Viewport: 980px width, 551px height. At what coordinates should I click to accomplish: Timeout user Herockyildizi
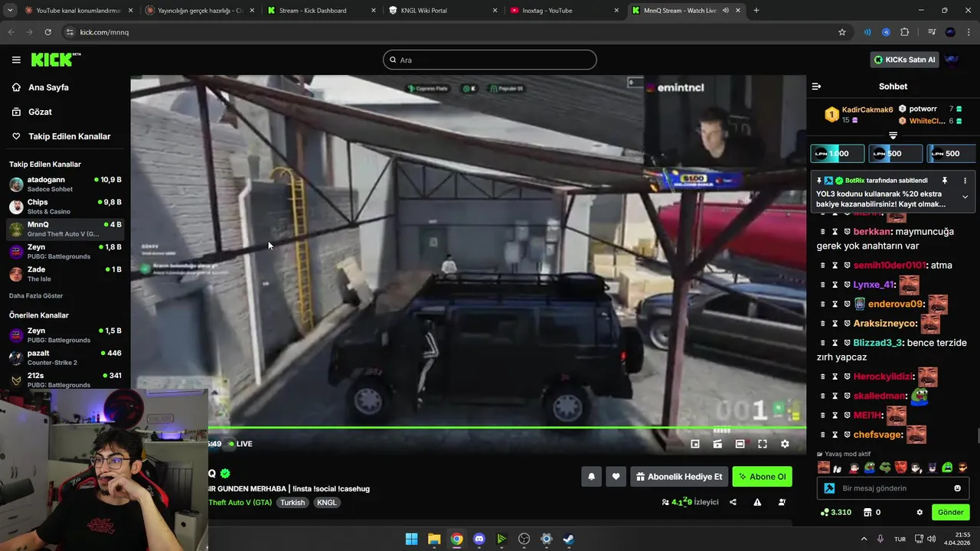point(835,377)
